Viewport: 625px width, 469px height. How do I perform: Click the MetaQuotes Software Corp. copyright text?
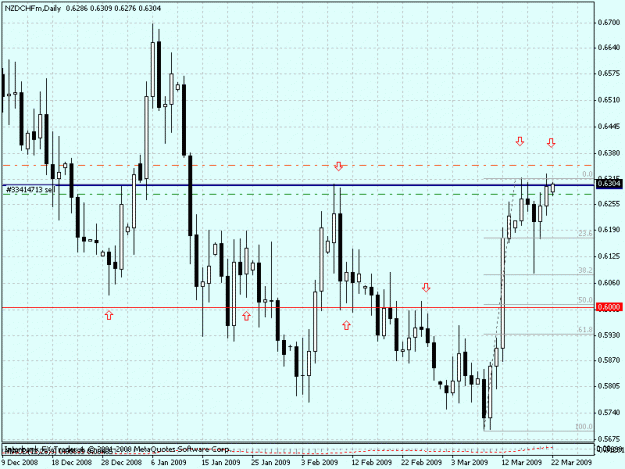coord(118,449)
